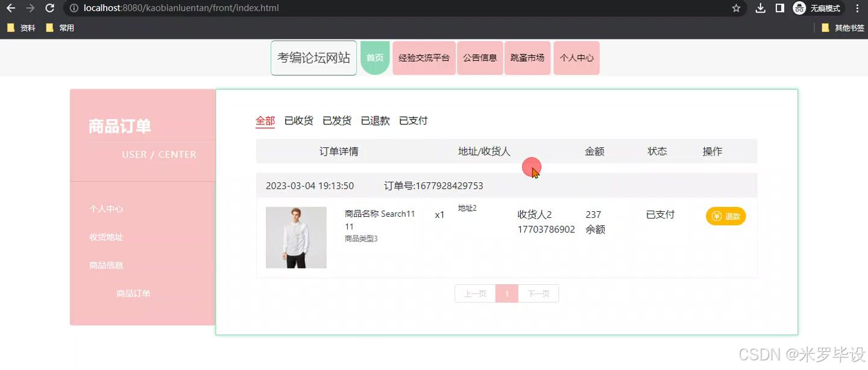868x370 pixels.
Task: Reload the page with refresh icon
Action: point(50,8)
